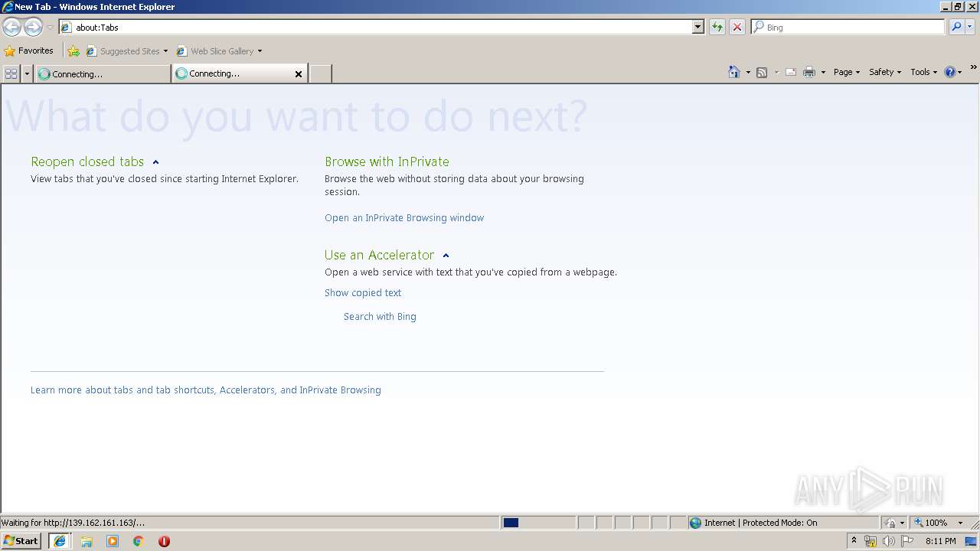
Task: Open the tab list dropdown arrow
Action: click(x=27, y=73)
